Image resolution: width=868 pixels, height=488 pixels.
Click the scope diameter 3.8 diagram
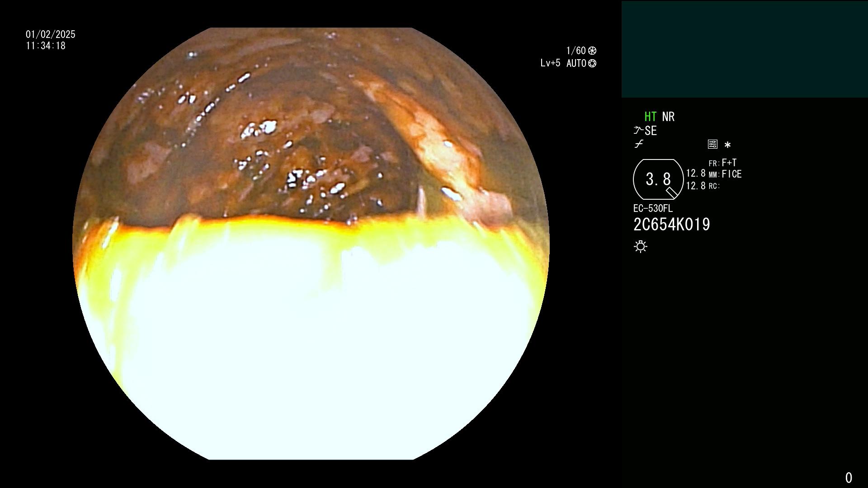click(658, 179)
